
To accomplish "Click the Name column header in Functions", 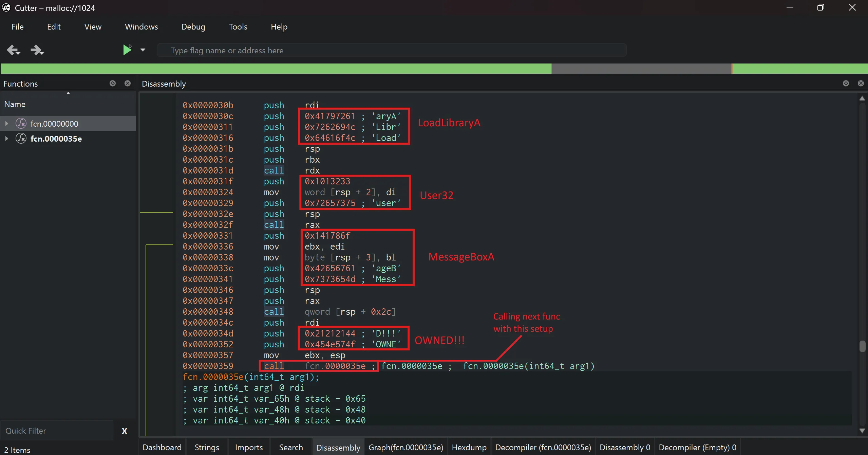I will (x=15, y=104).
